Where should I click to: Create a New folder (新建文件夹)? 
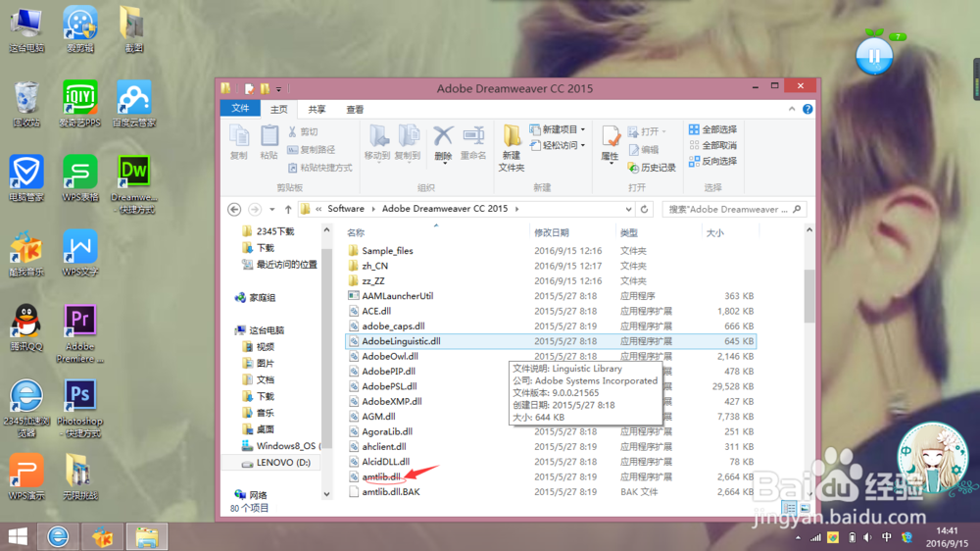coord(512,148)
